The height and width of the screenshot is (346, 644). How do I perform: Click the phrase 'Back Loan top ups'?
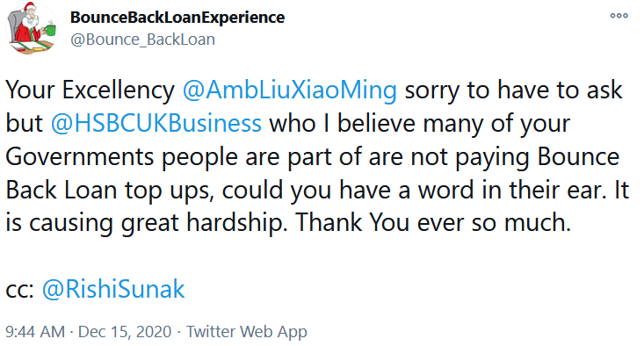tap(109, 190)
